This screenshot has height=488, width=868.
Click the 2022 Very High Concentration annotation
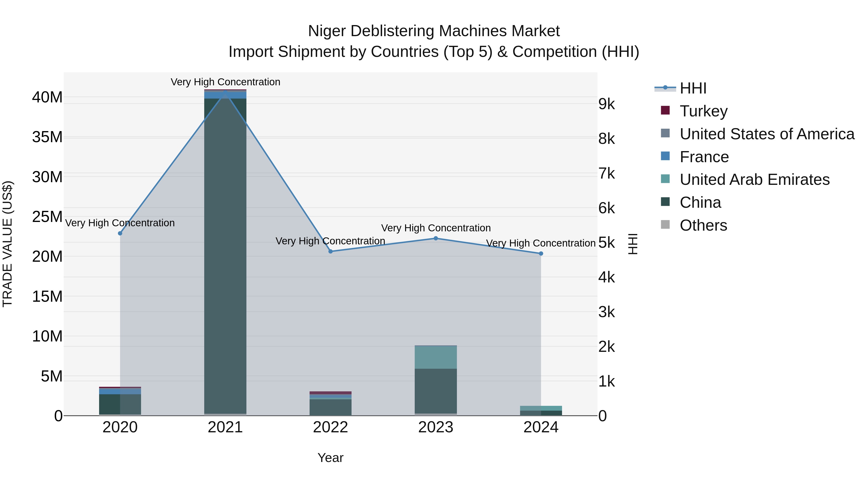pos(331,241)
